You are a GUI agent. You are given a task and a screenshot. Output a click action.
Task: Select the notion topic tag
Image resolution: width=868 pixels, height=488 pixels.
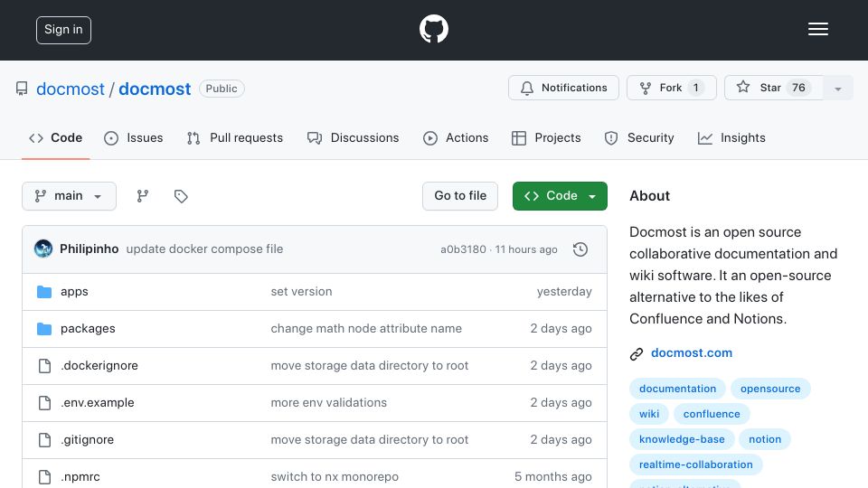(765, 440)
